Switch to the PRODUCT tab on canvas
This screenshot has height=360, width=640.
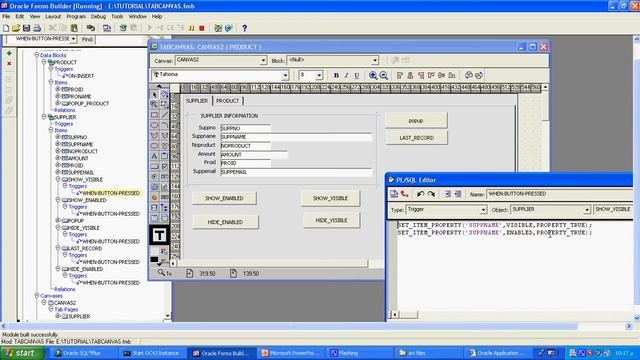coord(227,101)
